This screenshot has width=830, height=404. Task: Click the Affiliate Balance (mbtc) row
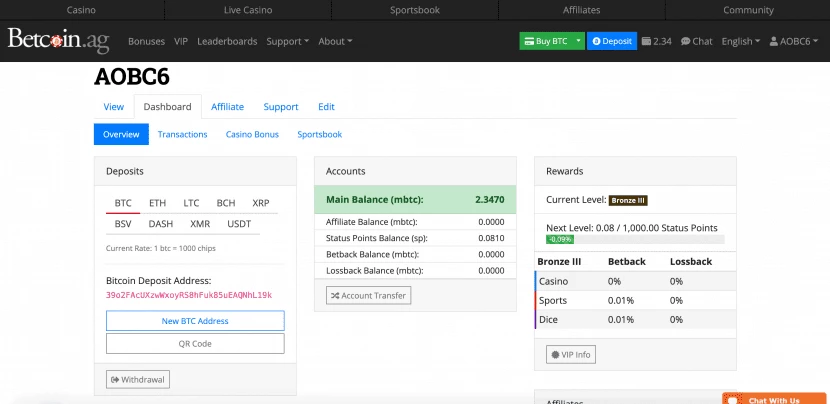pos(415,222)
